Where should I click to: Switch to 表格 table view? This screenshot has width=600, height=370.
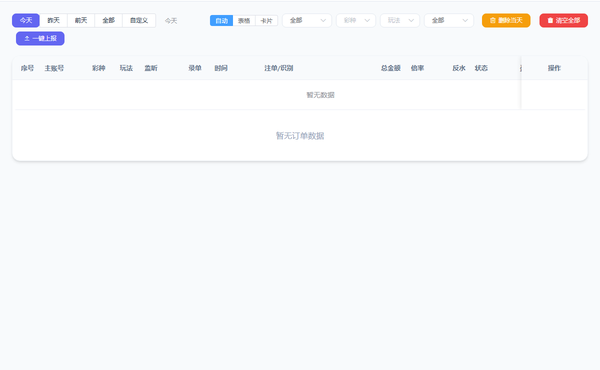(244, 21)
